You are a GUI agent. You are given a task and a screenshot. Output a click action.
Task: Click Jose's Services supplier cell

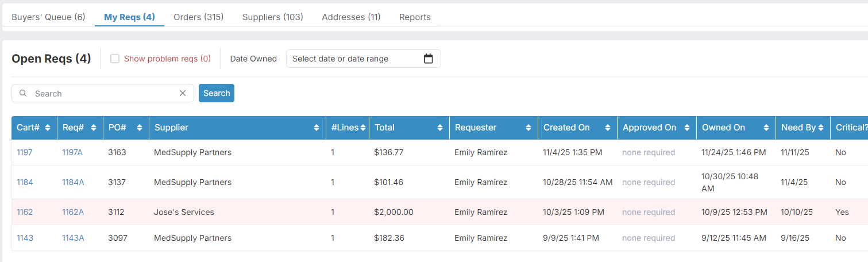(x=184, y=212)
